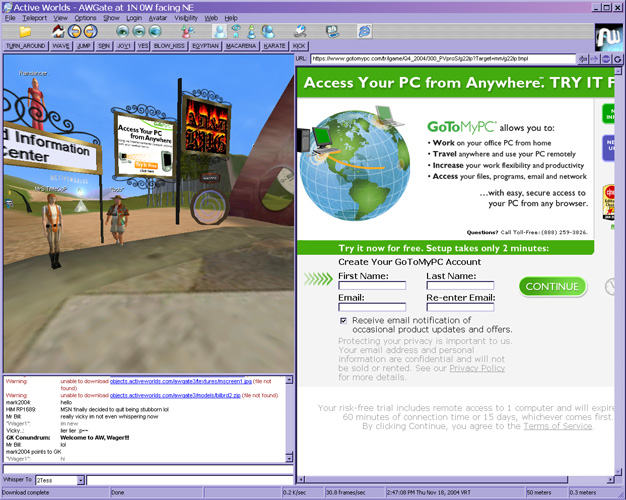Click the eye-over-figure visibility icon

(236, 31)
